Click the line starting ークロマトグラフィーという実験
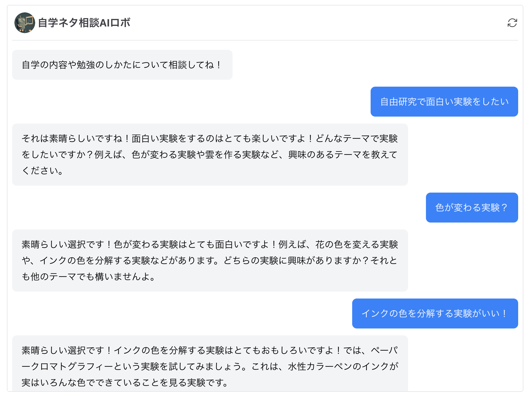The width and height of the screenshot is (532, 399). point(210,366)
